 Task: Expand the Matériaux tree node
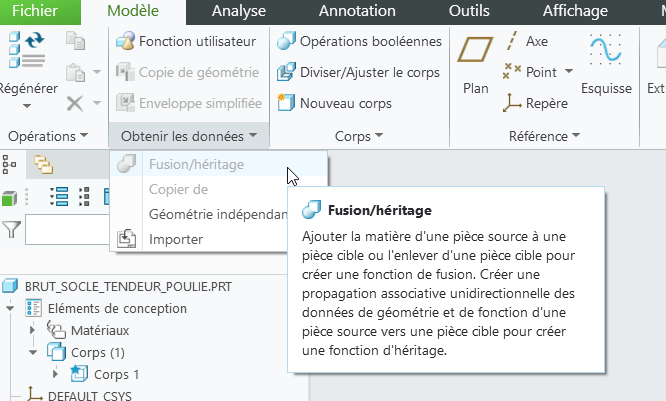point(33,330)
